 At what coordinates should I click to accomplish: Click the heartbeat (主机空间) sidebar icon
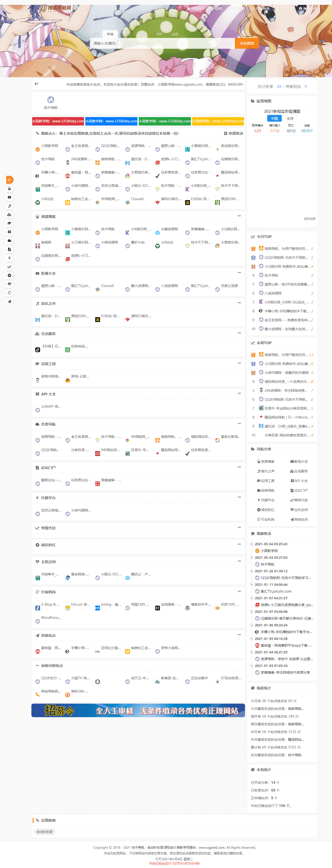[9, 284]
